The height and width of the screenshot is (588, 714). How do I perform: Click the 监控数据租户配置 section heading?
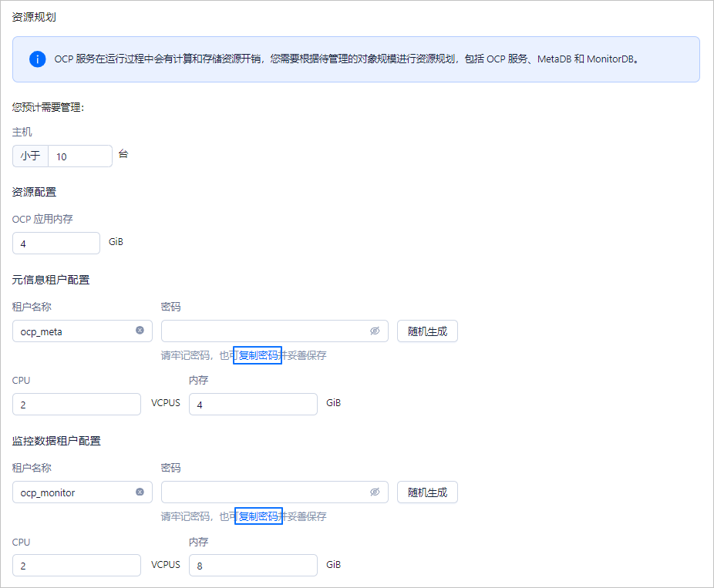[56, 441]
